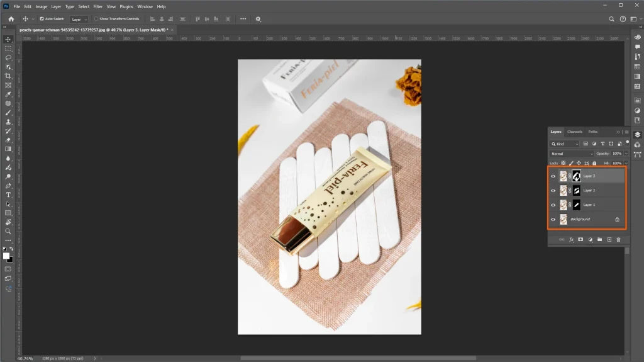Open the workspace switcher dropdown at top right
This screenshot has height=362, width=644.
coord(635,19)
